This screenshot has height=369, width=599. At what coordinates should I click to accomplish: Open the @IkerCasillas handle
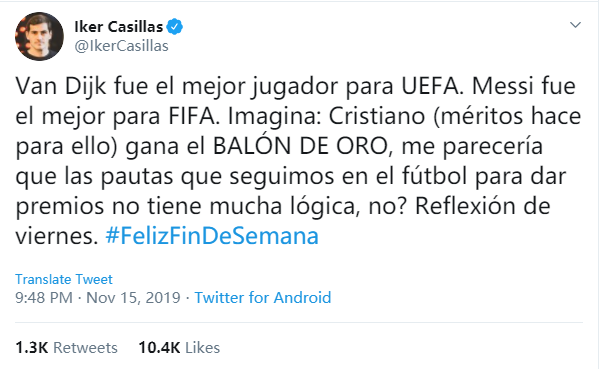(121, 46)
